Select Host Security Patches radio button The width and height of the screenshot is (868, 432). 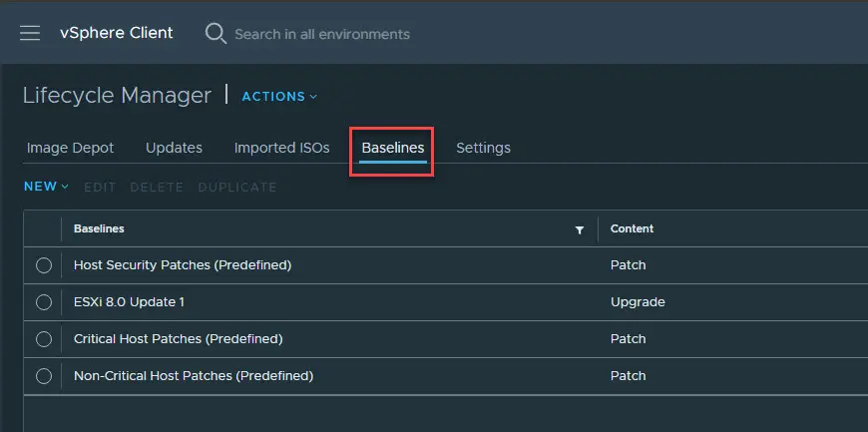43,265
